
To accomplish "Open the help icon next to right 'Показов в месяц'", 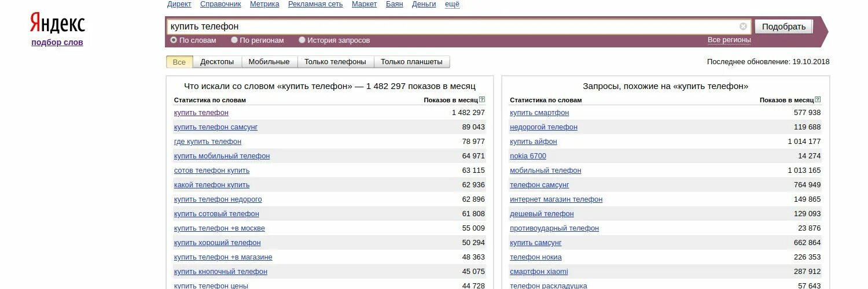I will tap(818, 99).
